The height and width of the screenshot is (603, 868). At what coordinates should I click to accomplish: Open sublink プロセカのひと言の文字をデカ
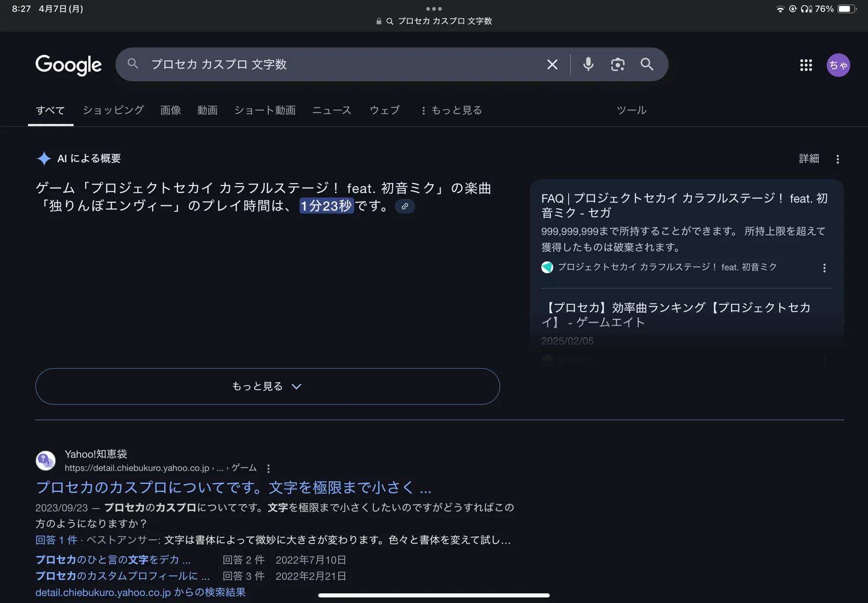point(113,559)
